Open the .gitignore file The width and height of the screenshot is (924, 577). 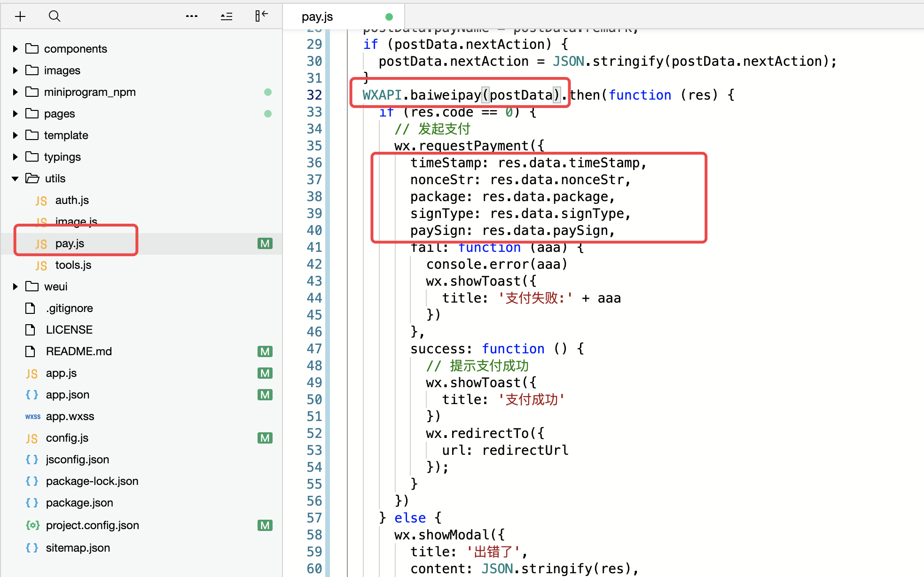pyautogui.click(x=69, y=308)
